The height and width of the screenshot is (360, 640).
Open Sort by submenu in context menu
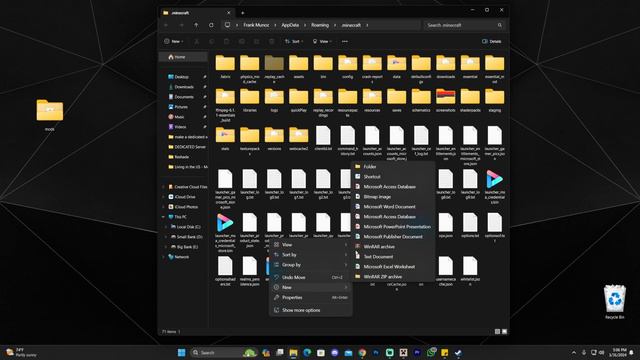point(311,255)
